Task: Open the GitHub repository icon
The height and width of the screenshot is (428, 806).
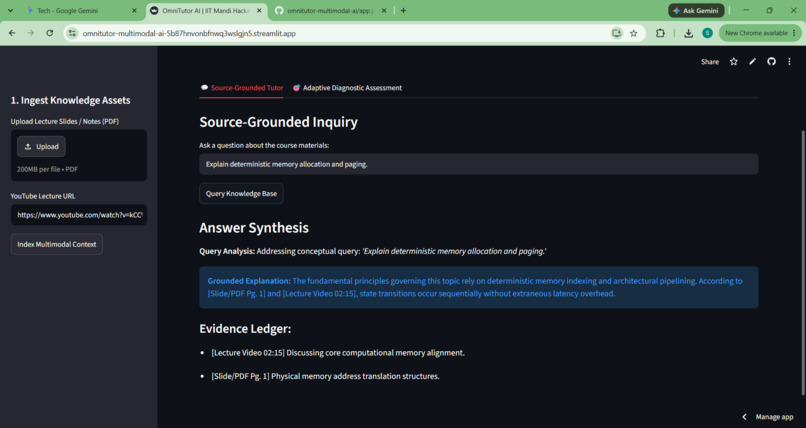Action: [x=771, y=62]
